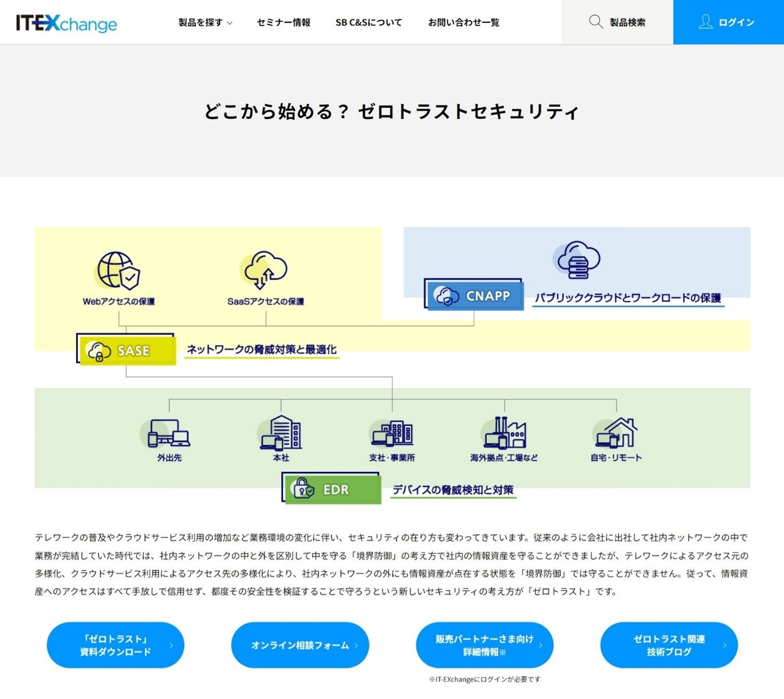Click the 海外拠点・工場など factory icon
Image resolution: width=784 pixels, height=699 pixels.
pyautogui.click(x=504, y=432)
